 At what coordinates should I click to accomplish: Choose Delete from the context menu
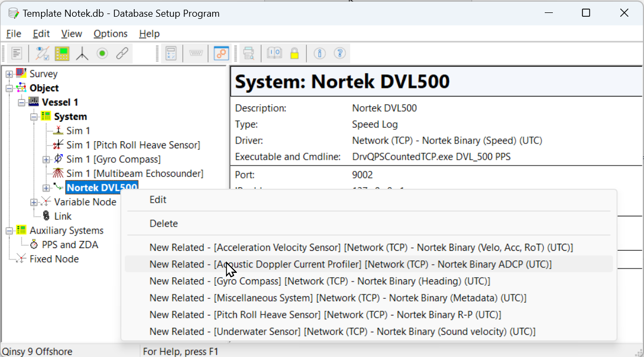pos(163,223)
